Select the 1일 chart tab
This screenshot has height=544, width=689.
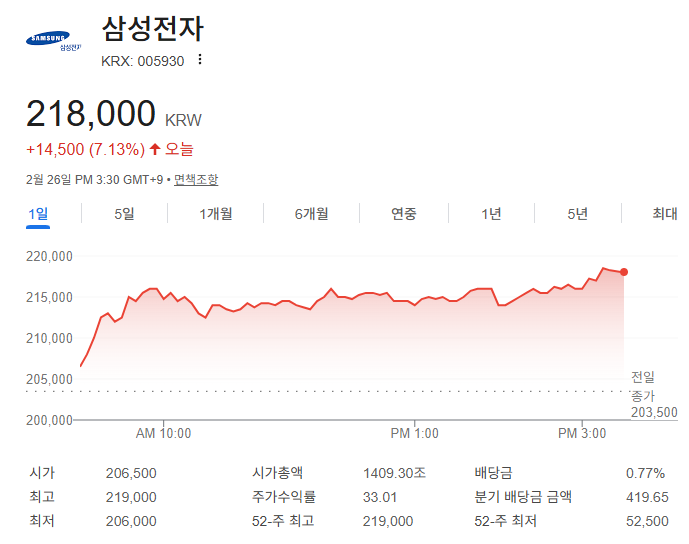tap(39, 213)
